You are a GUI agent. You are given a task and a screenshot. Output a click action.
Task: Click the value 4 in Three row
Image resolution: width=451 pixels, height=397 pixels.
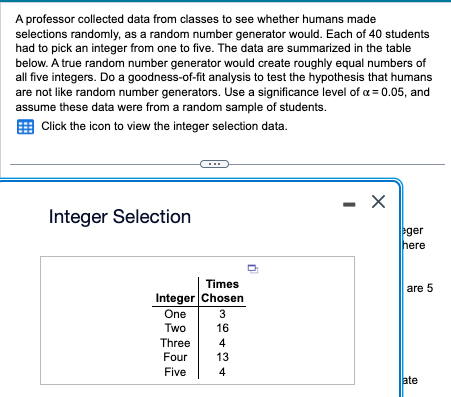pyautogui.click(x=222, y=343)
